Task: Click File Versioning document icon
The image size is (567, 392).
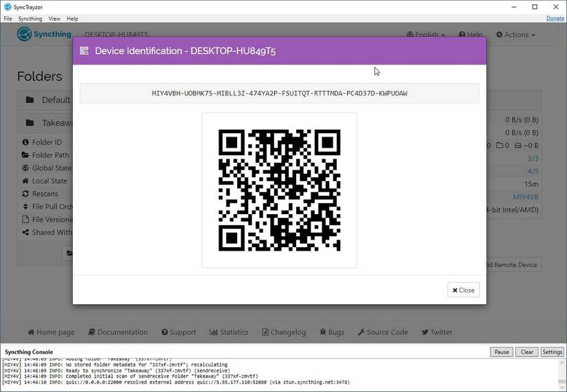Action: coord(25,219)
